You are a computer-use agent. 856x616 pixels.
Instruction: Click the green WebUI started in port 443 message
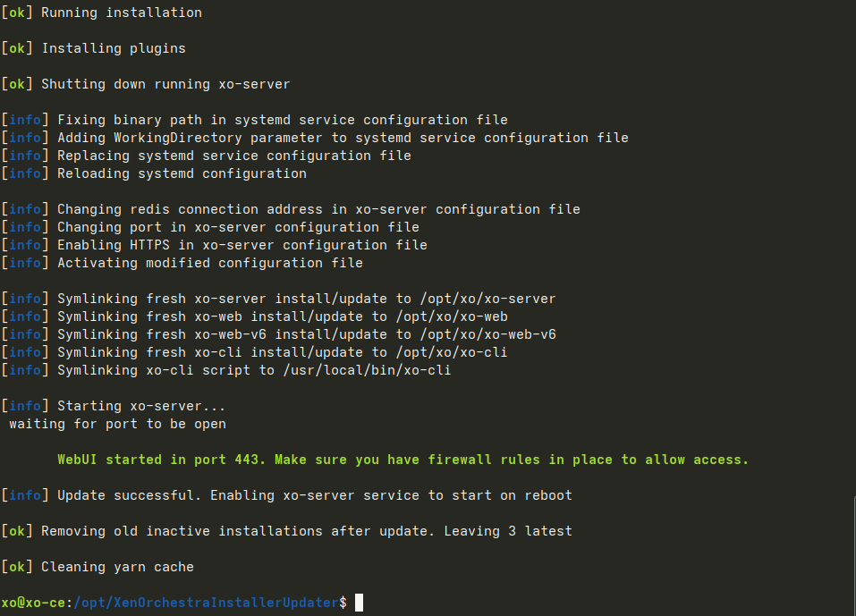403,460
